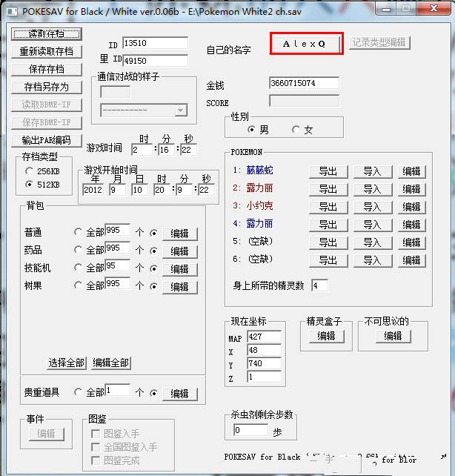Image resolution: width=455 pixels, height=476 pixels.
Task: Click 编辑 for Pokemon 2 露力丽
Action: point(412,189)
